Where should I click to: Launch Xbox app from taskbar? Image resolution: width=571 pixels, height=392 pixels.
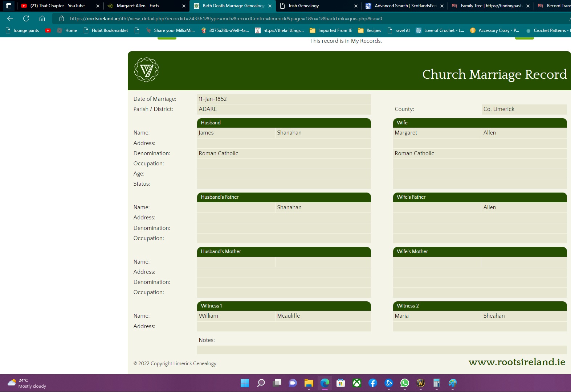pos(357,383)
